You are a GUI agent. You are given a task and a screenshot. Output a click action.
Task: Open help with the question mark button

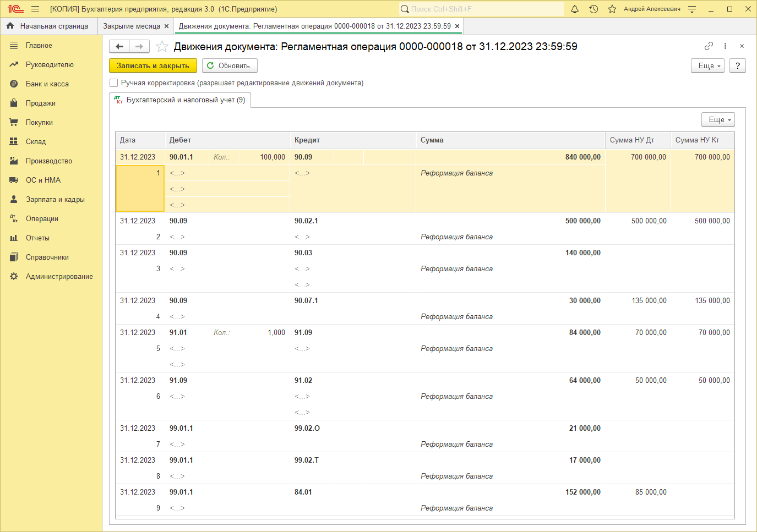[x=738, y=65]
